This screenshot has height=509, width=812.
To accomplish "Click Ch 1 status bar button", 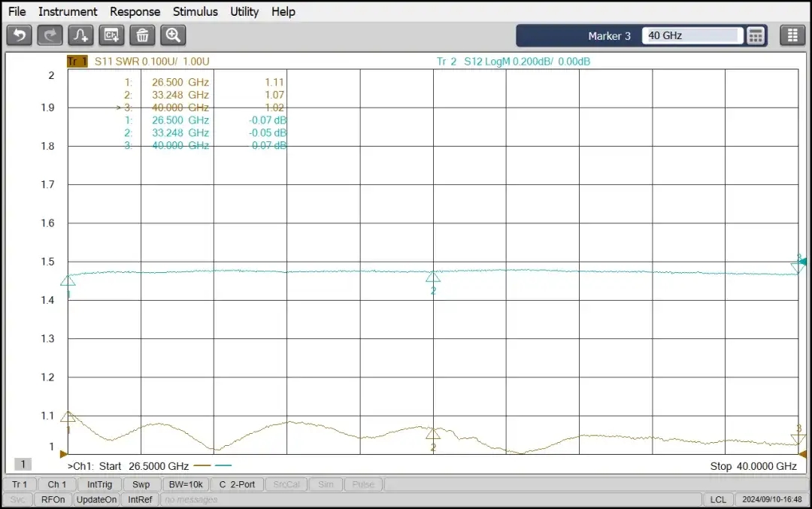I will point(57,484).
